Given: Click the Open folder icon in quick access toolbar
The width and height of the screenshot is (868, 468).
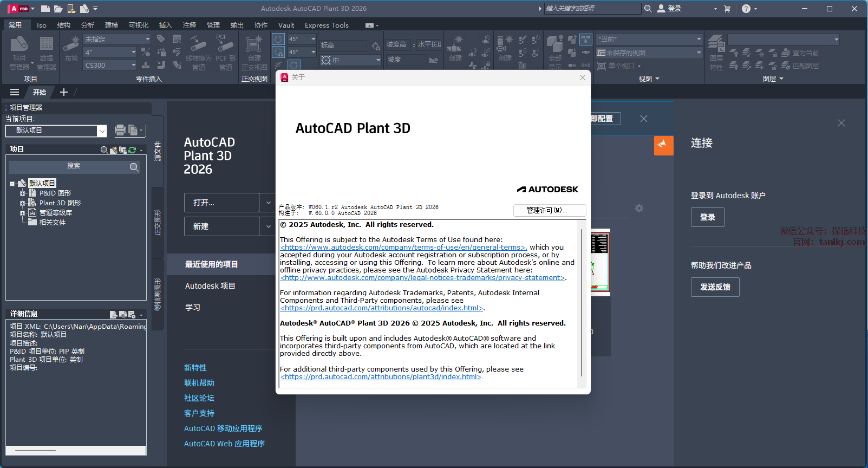Looking at the screenshot, I should pyautogui.click(x=58, y=9).
